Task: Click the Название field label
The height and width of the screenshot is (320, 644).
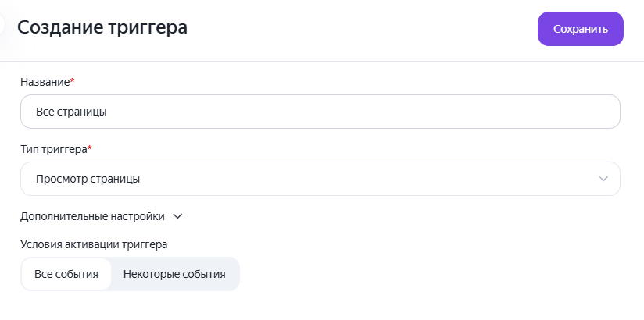Action: (x=45, y=82)
